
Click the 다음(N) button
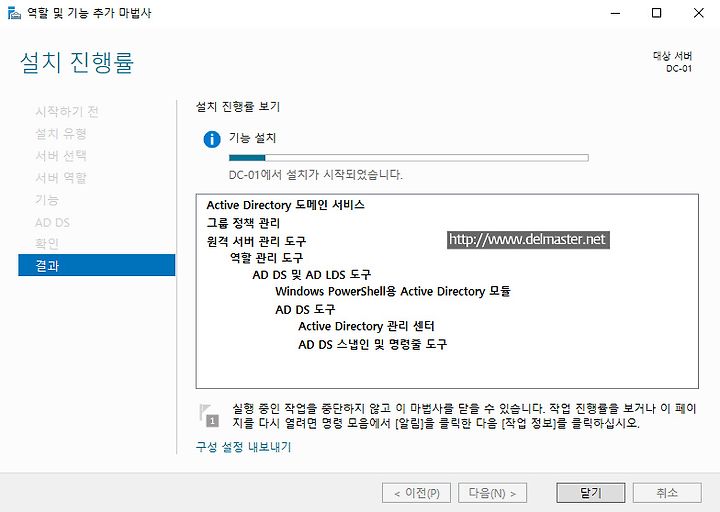click(x=492, y=493)
